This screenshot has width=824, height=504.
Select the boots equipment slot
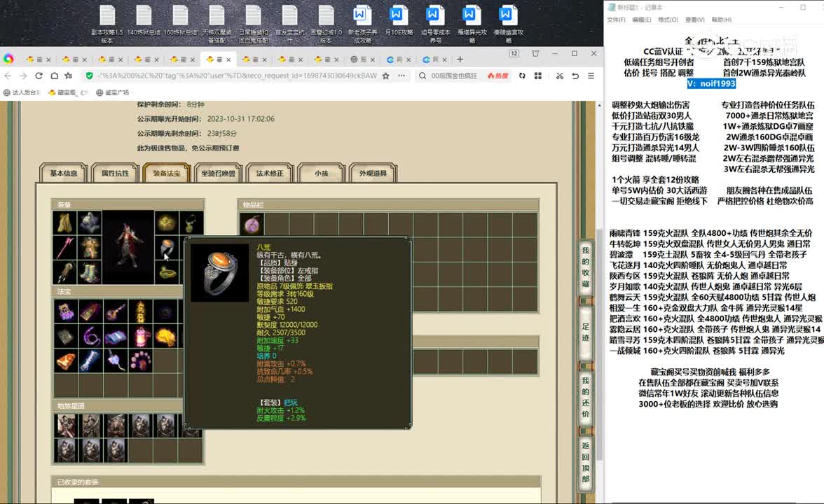click(x=90, y=272)
